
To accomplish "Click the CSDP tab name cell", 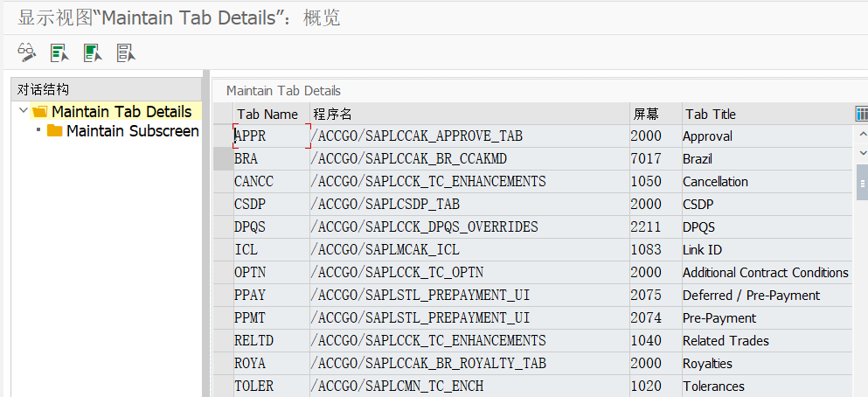I will 271,205.
